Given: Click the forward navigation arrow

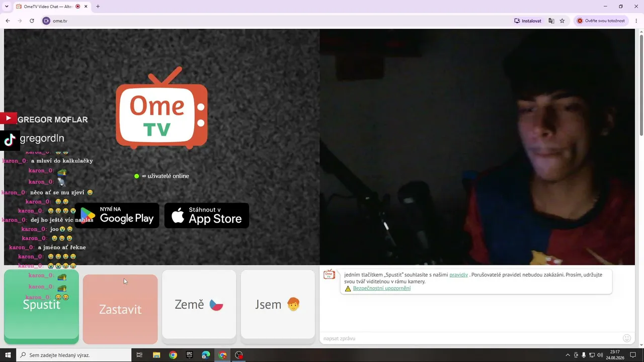Looking at the screenshot, I should [20, 21].
